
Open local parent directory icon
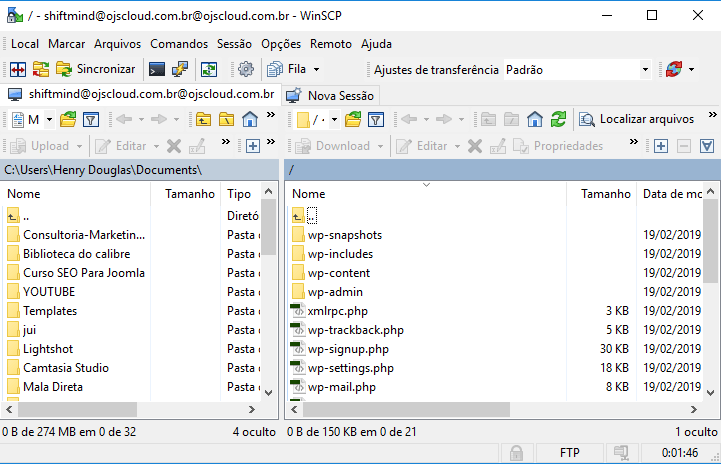(203, 119)
